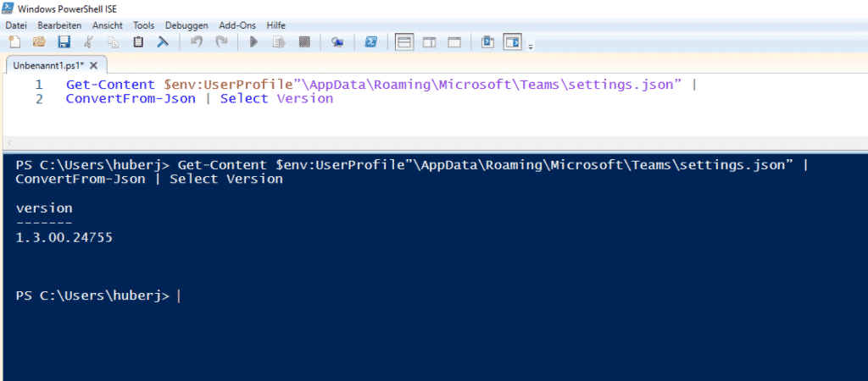Save the script with floppy disk icon
868x381 pixels.
[x=64, y=42]
